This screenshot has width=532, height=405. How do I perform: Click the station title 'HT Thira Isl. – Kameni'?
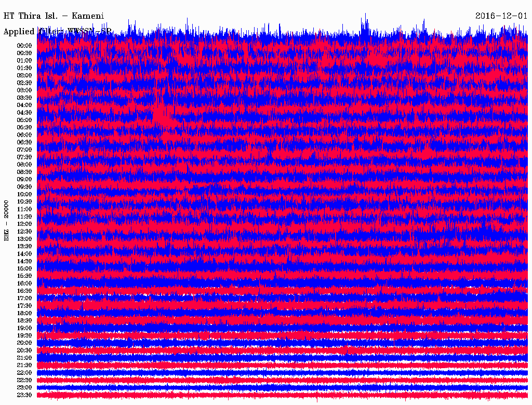click(x=54, y=16)
